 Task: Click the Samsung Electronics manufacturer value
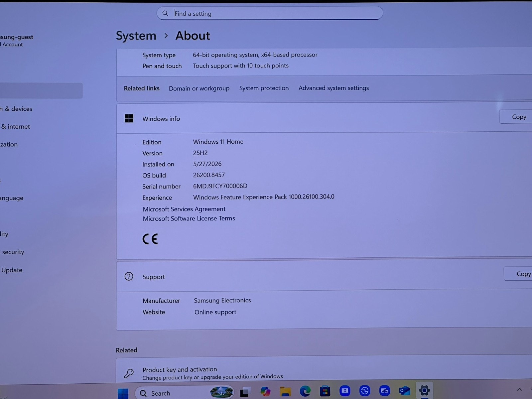coord(222,300)
